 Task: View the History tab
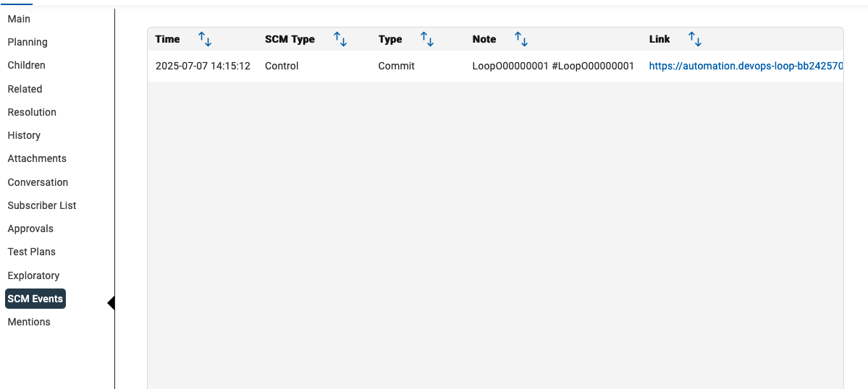coord(24,135)
